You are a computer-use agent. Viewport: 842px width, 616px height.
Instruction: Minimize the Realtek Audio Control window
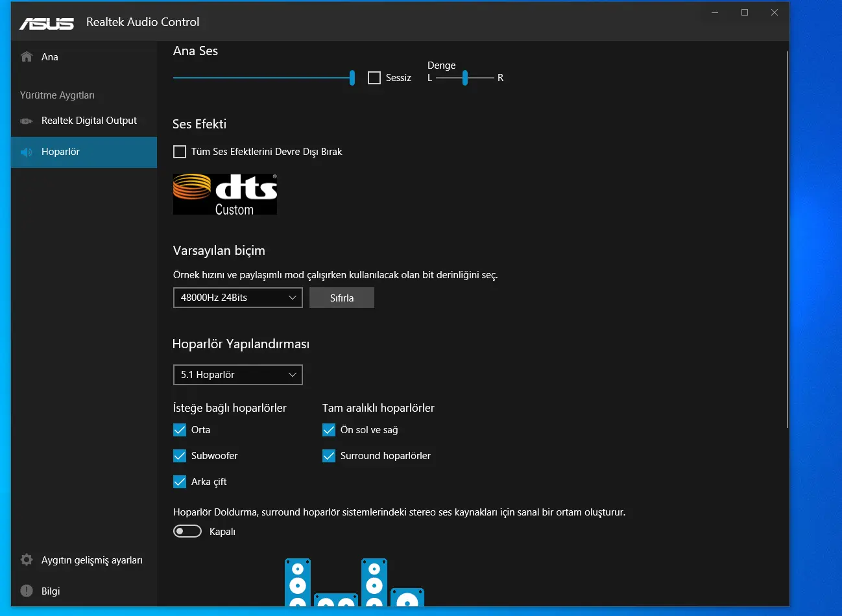[x=715, y=12]
